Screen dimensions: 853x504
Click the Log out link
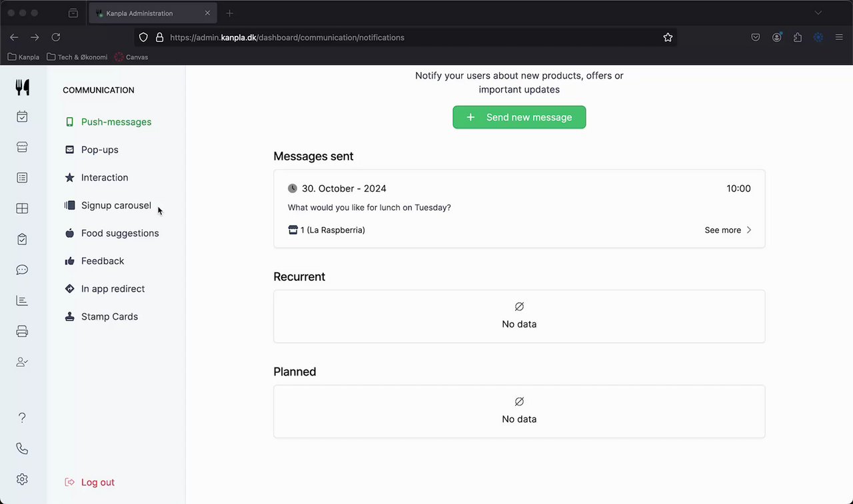pyautogui.click(x=97, y=482)
